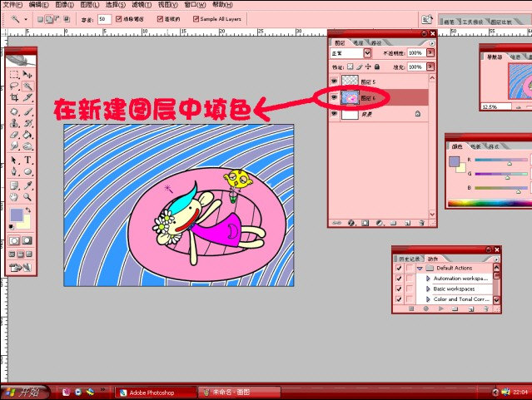Image resolution: width=532 pixels, height=400 pixels.
Task: Hide layer 5 with eye icon
Action: pyautogui.click(x=334, y=81)
